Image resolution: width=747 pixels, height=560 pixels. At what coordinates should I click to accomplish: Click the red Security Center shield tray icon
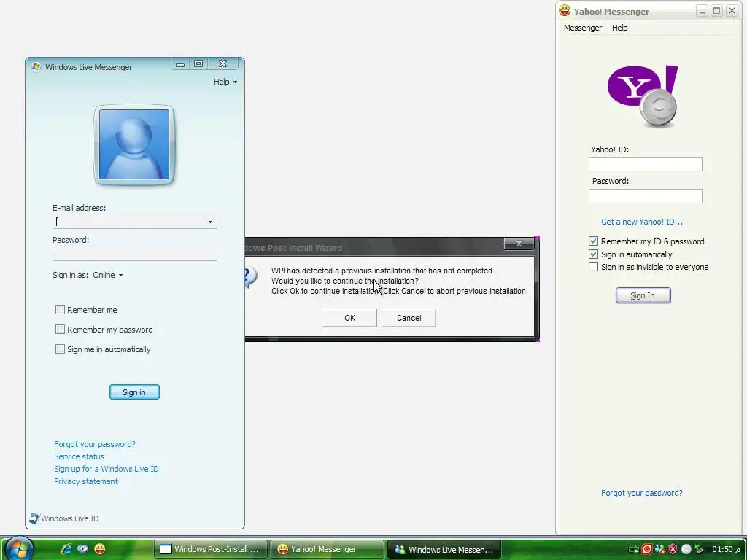(x=673, y=549)
